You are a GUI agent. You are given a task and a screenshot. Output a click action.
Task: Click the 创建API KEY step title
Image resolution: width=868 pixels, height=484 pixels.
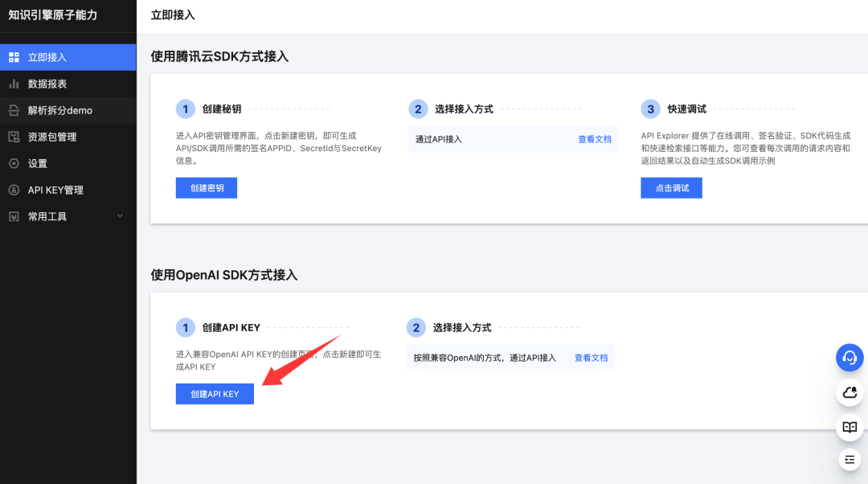point(231,328)
